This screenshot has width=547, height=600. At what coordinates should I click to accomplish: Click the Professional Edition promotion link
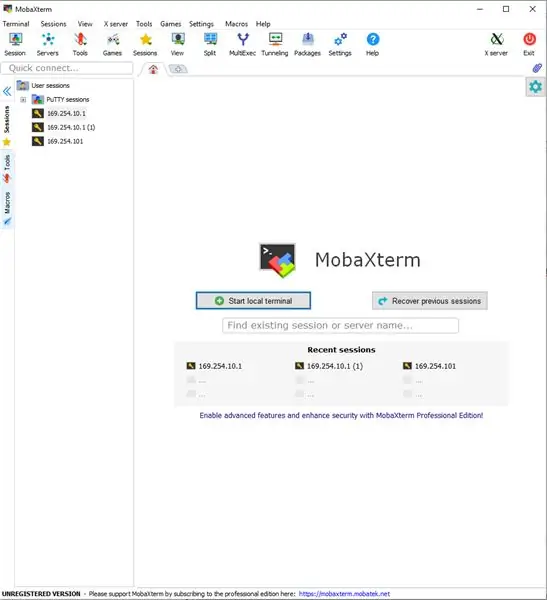(x=341, y=415)
